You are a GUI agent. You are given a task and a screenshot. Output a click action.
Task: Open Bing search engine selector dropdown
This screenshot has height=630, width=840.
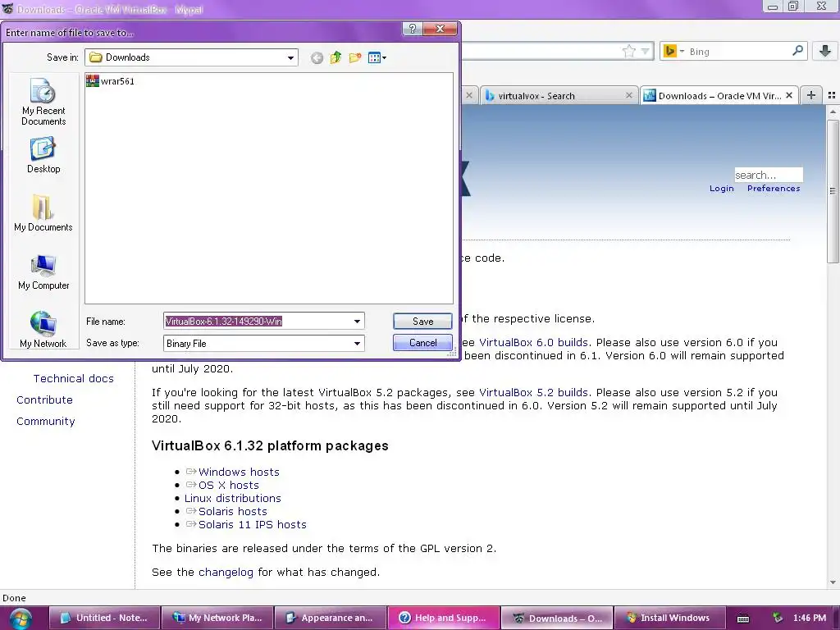[x=682, y=52]
